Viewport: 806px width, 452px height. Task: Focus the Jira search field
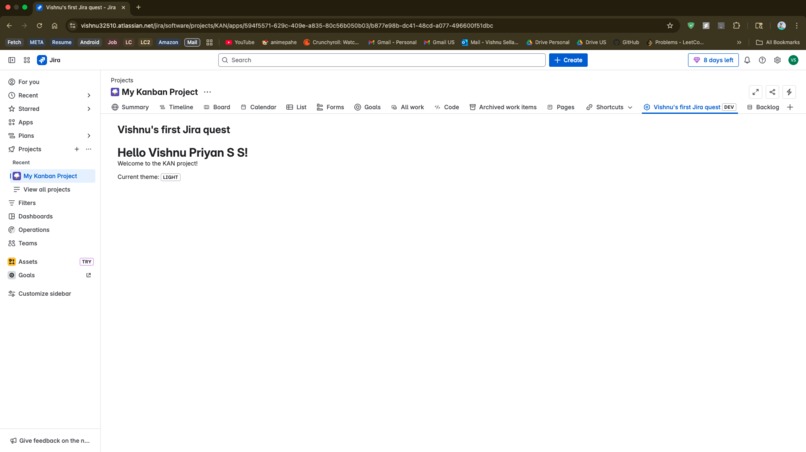click(x=381, y=60)
